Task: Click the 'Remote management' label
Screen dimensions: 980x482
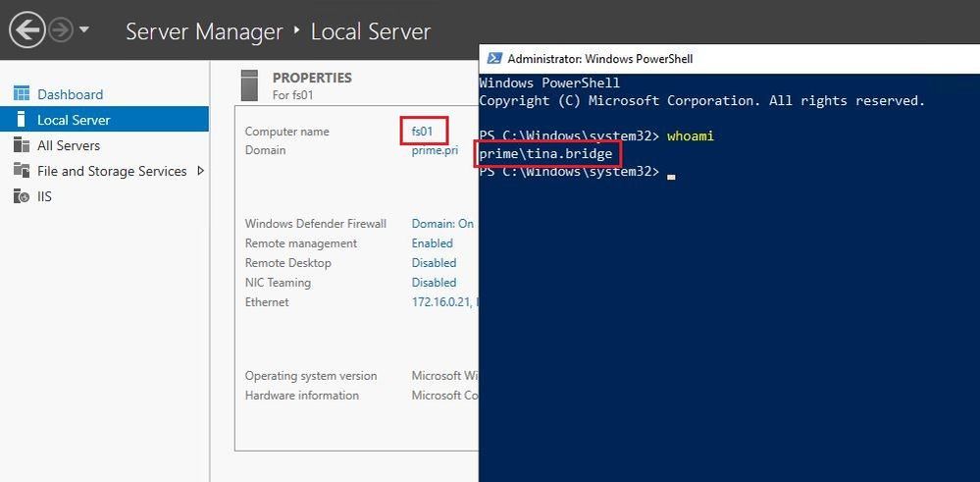Action: (300, 242)
